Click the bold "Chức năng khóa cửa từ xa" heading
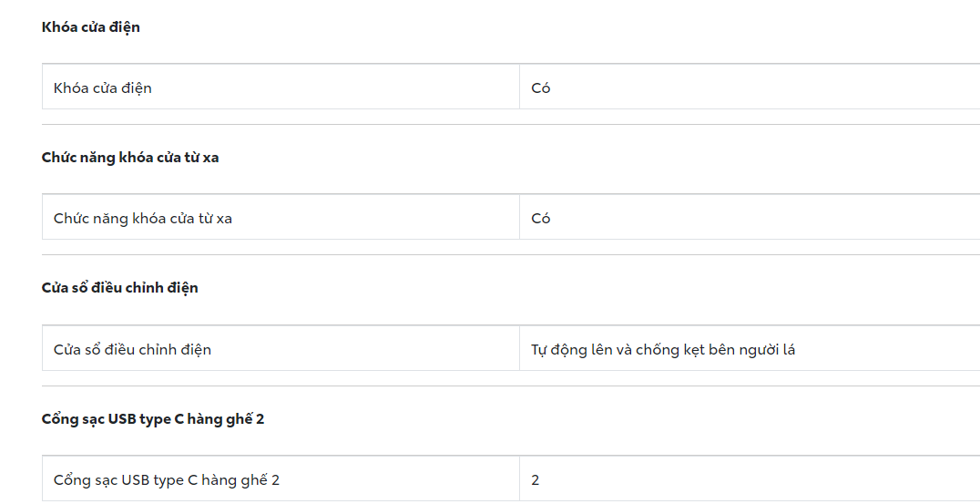This screenshot has height=504, width=980. tap(130, 158)
